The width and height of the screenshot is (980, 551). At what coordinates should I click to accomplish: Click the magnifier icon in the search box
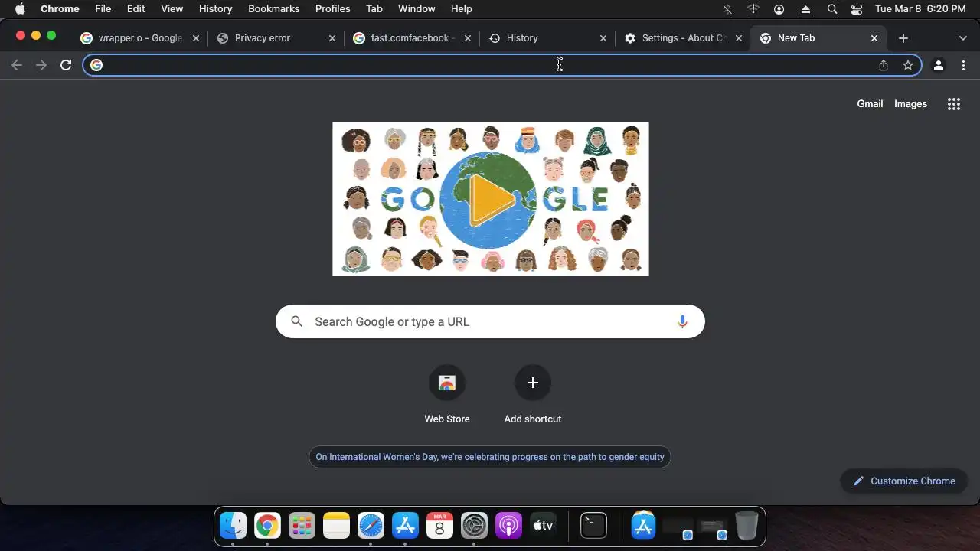pyautogui.click(x=297, y=322)
